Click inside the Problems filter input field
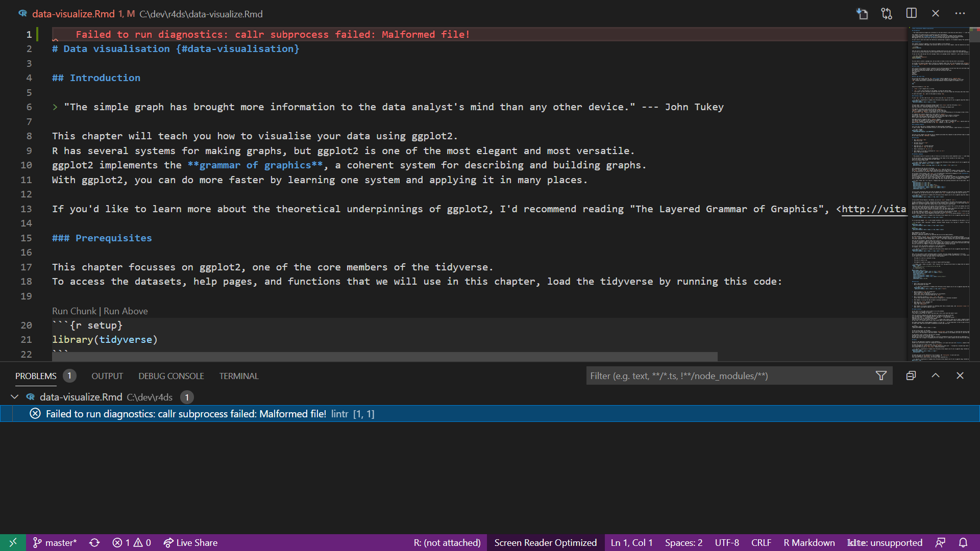 point(715,376)
